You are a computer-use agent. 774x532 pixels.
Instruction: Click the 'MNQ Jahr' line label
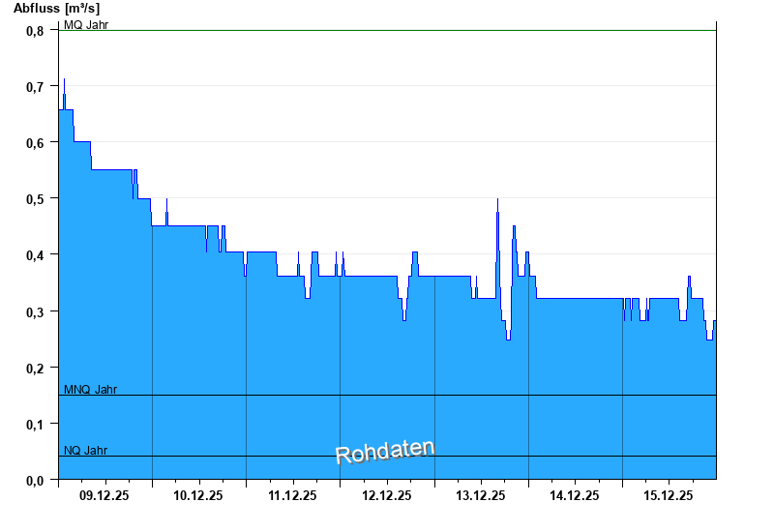(x=90, y=390)
